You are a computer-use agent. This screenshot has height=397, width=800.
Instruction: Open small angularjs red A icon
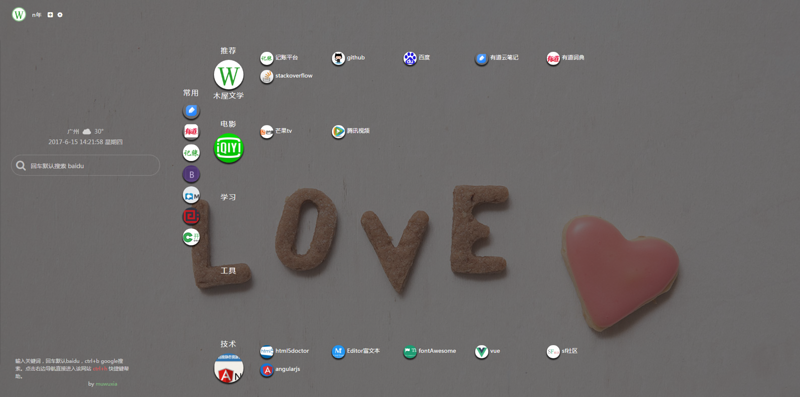click(x=267, y=370)
